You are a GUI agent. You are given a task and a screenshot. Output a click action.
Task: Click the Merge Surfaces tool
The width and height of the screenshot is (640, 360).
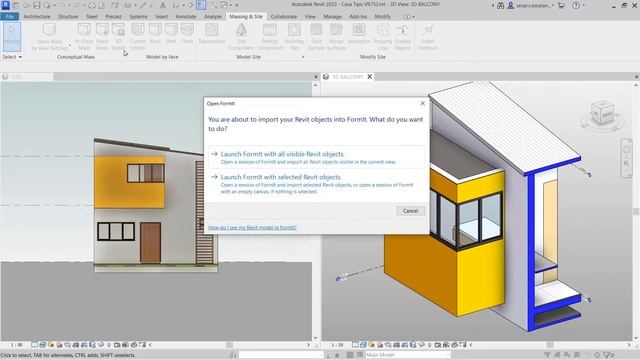coord(336,37)
